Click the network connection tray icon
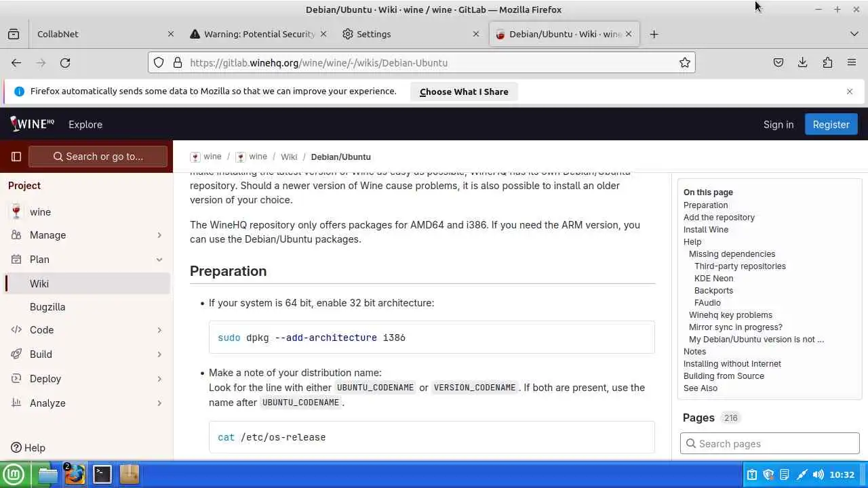Viewport: 868px width, 488px height. (802, 474)
